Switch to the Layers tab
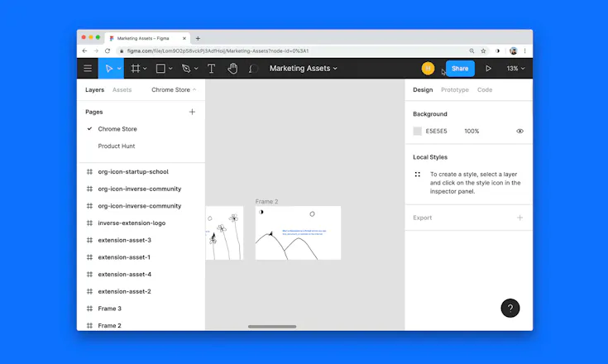608x364 pixels. [94, 89]
